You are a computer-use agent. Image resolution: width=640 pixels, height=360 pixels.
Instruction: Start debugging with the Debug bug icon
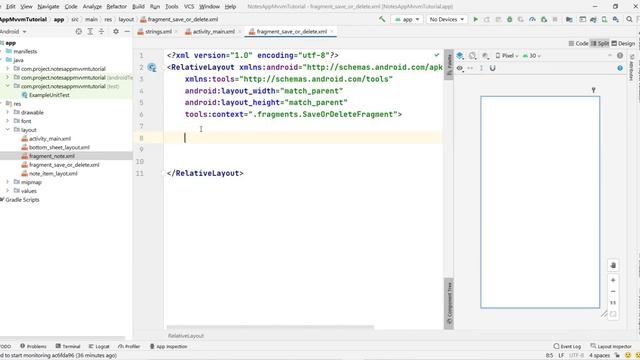click(509, 19)
